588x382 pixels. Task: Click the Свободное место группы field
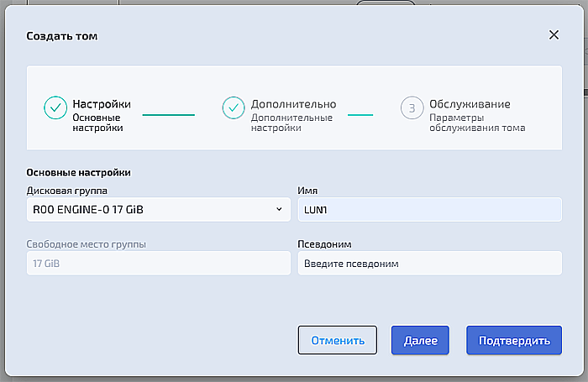point(159,263)
